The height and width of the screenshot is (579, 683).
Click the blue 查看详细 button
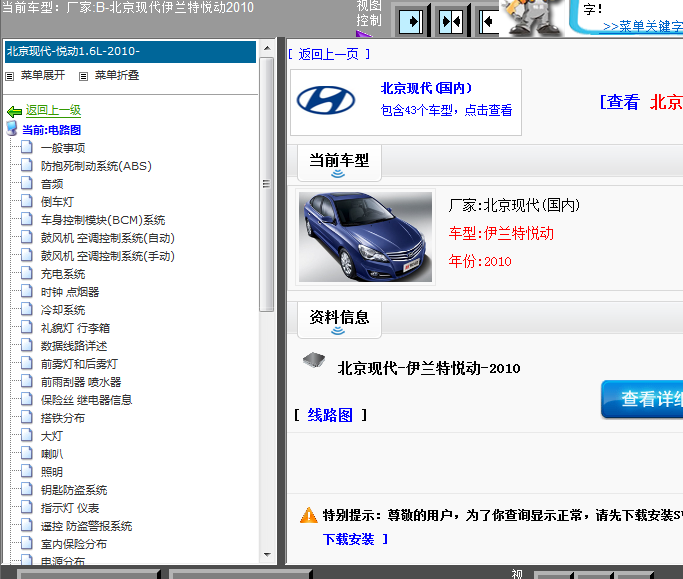coord(642,399)
